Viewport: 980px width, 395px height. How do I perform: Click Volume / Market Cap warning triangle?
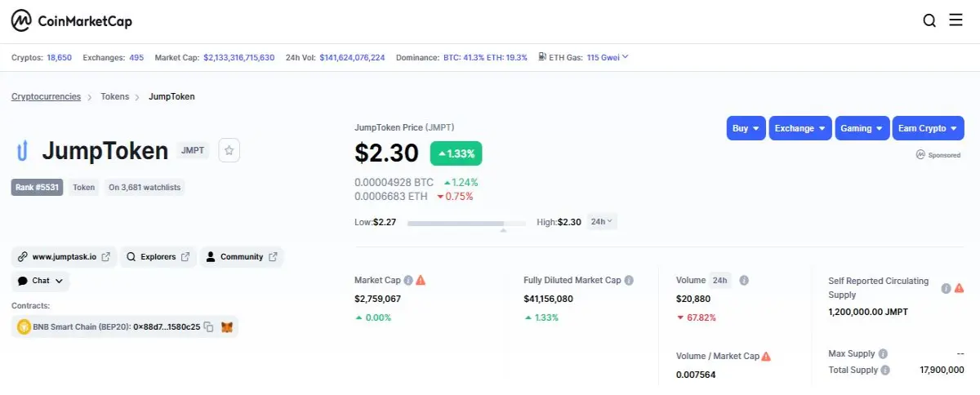click(766, 357)
